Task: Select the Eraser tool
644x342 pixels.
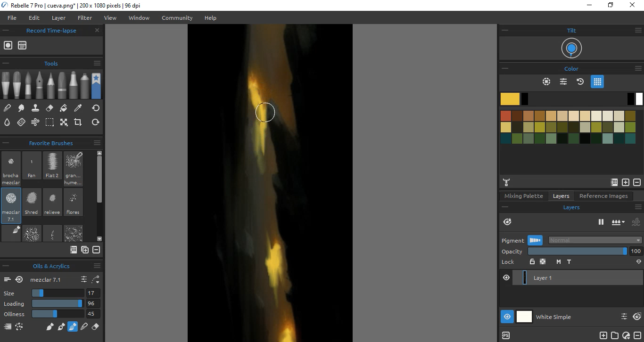Action: point(50,108)
